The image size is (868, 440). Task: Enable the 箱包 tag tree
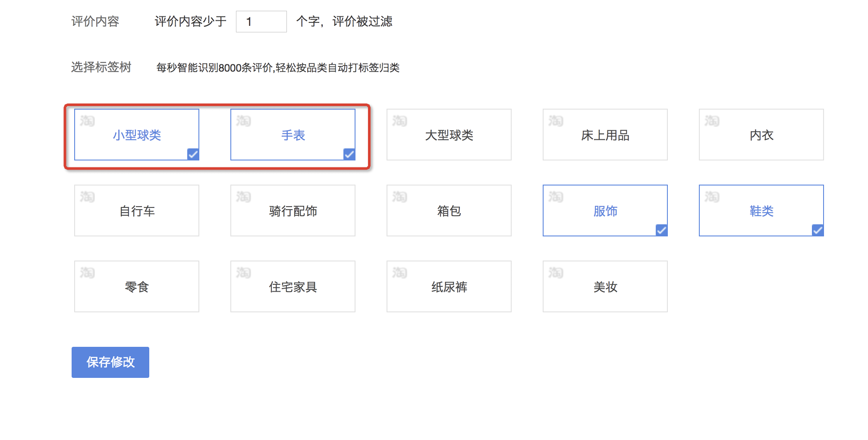coord(449,211)
